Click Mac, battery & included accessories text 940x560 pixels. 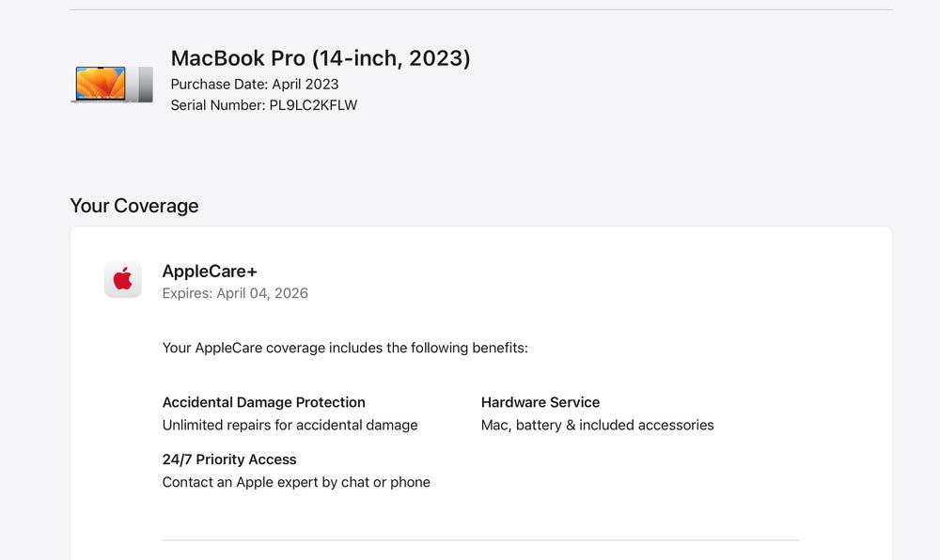[x=597, y=426]
